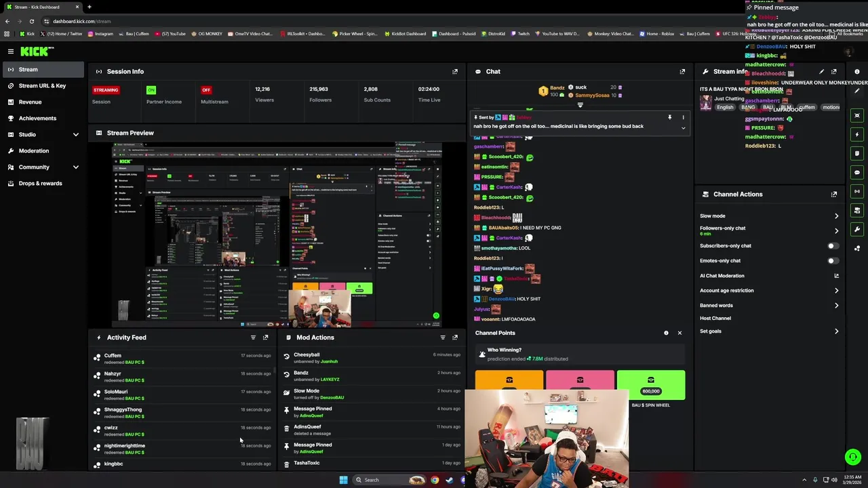The image size is (868, 488).
Task: Select Stream in the sidebar
Action: (x=42, y=69)
